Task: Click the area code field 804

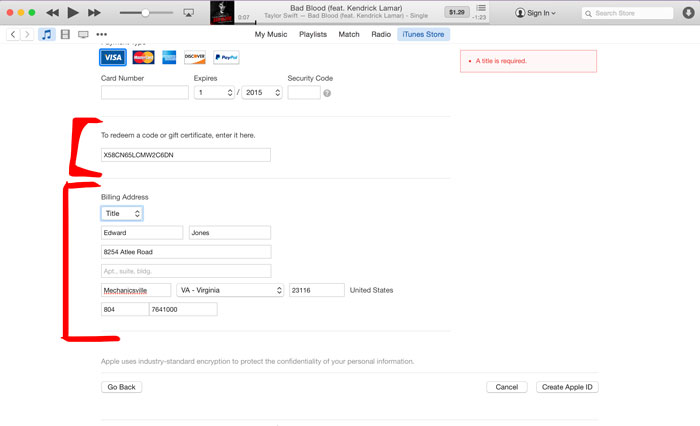Action: pos(125,309)
